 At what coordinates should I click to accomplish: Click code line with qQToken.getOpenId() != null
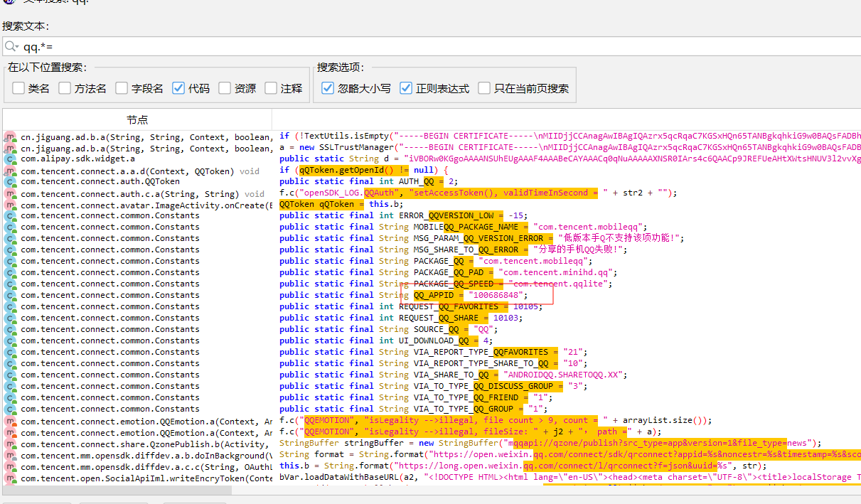[364, 170]
